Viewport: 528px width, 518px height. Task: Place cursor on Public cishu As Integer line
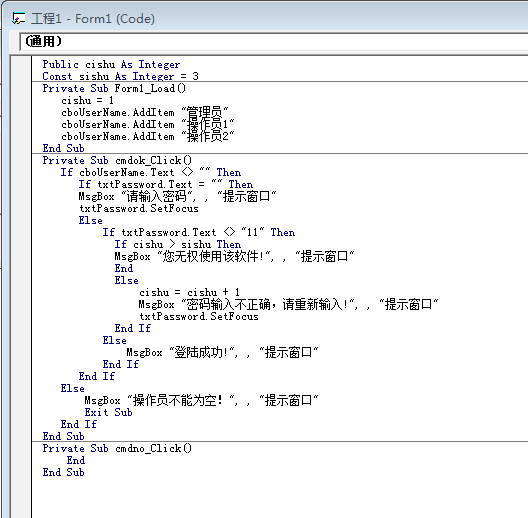tap(111, 64)
